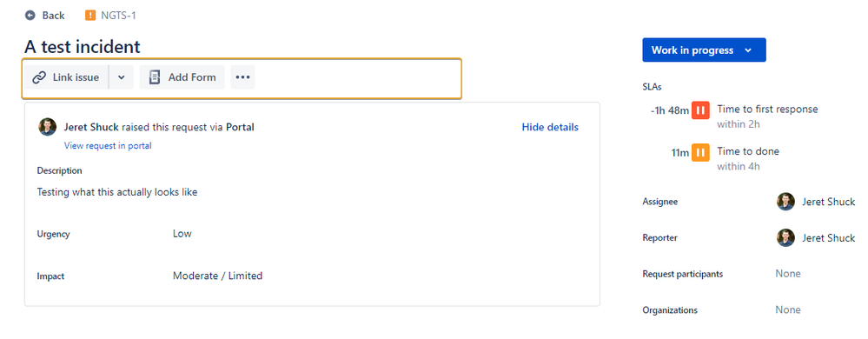Open the Work in progress status dropdown

[x=704, y=50]
